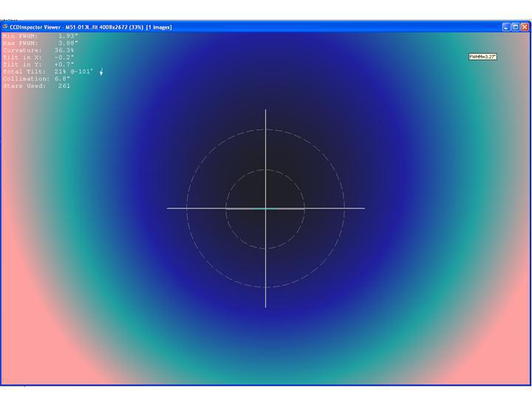Click the Tilt in X -0.2" readout
The width and height of the screenshot is (532, 399).
38,58
